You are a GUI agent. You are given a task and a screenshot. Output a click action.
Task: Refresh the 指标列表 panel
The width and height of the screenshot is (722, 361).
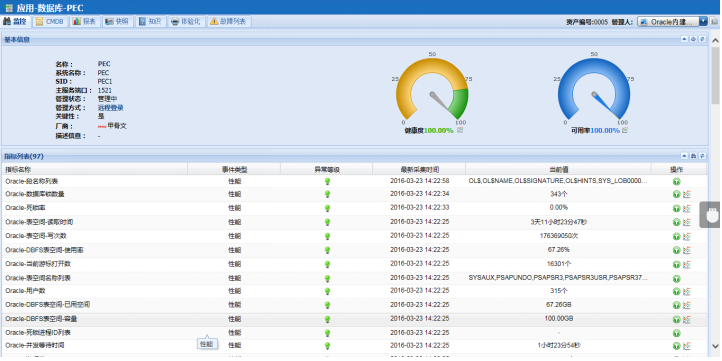(702, 156)
